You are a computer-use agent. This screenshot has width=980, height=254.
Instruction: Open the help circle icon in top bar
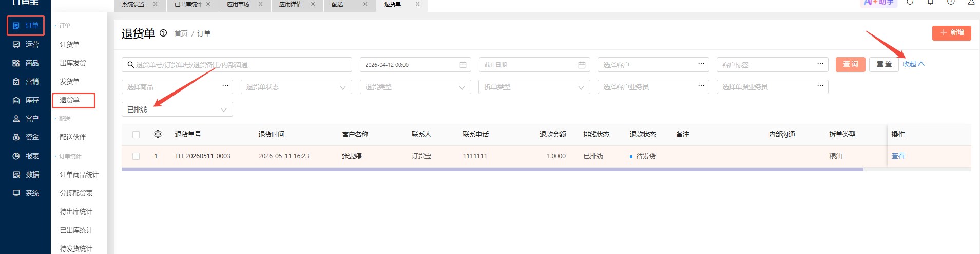pos(951,2)
